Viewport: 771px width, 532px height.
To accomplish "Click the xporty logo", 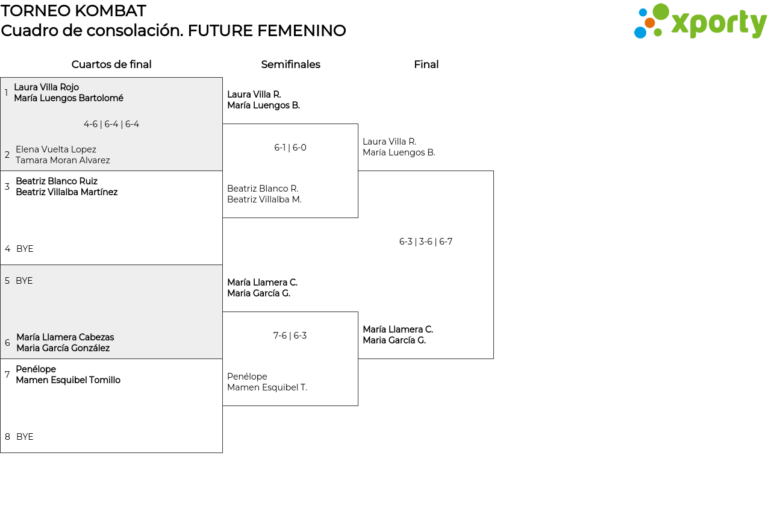I will coord(700,22).
